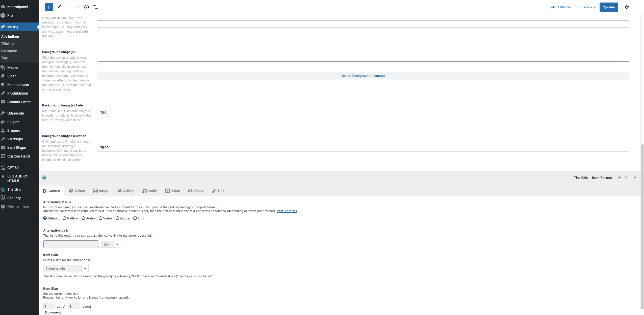This screenshot has height=315, width=644.
Task: Click the Contact Forms envelope icon
Action: [x=3, y=102]
